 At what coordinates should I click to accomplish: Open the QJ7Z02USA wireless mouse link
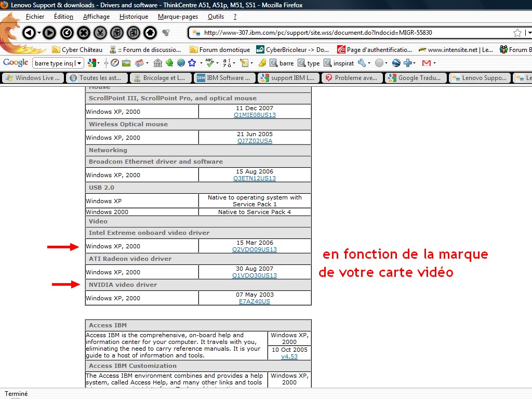click(255, 141)
